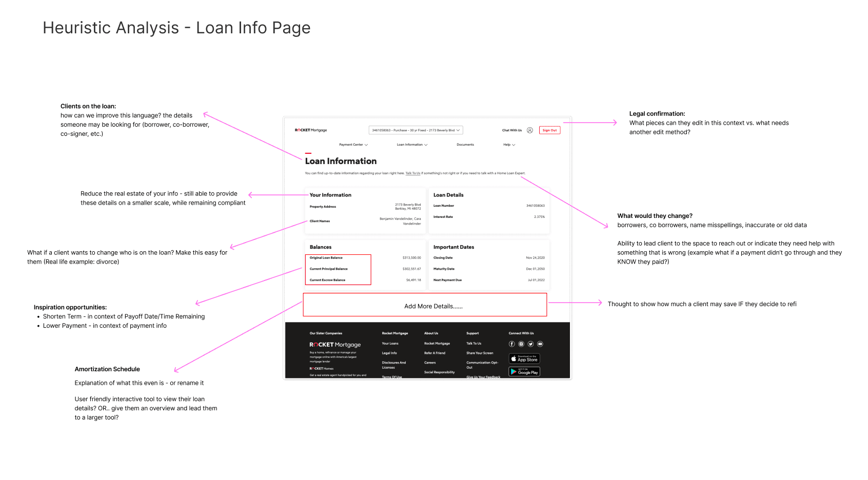
Task: Click the Interest Rate value 2.375%
Action: point(539,217)
